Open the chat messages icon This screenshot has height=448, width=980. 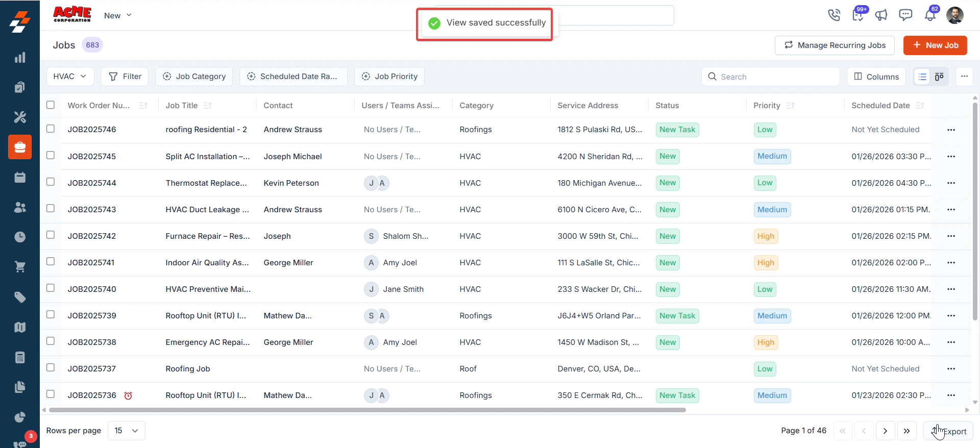[905, 15]
